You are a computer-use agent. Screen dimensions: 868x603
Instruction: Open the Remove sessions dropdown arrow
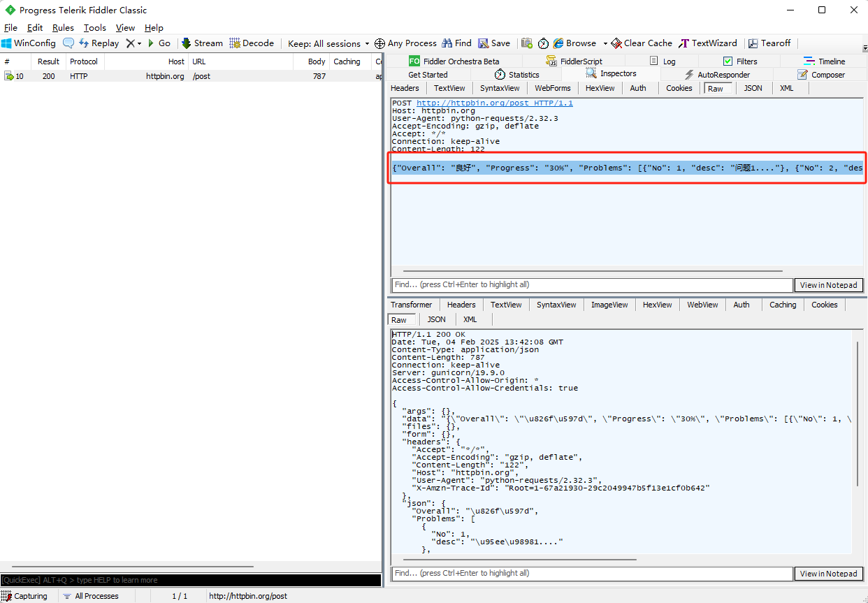[x=139, y=43]
